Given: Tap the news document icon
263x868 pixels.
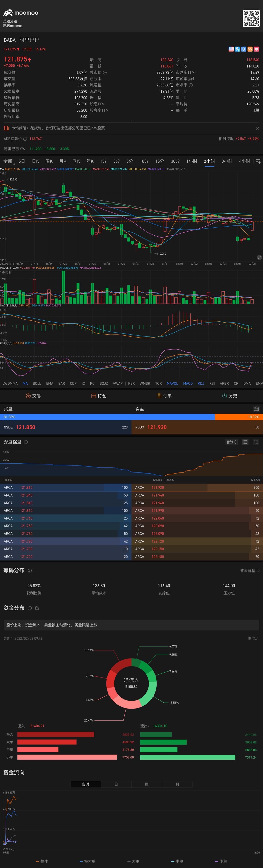Looking at the screenshot, I should pos(6,128).
